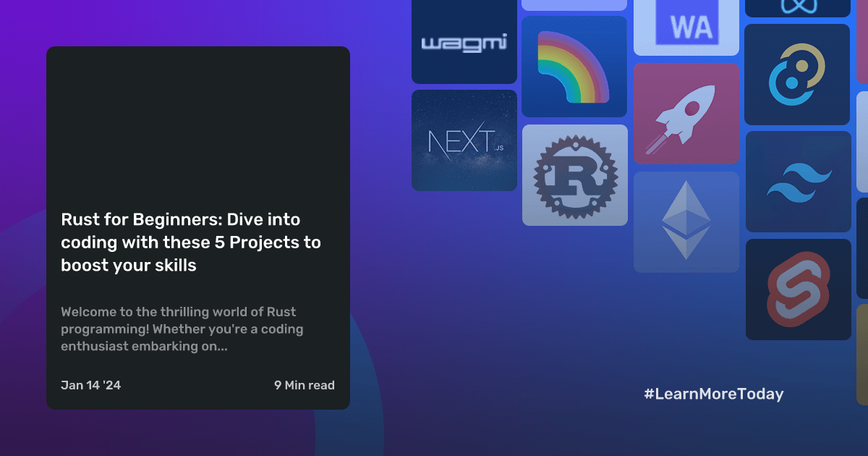Click the Jan 14 '24 publish date

(x=90, y=385)
